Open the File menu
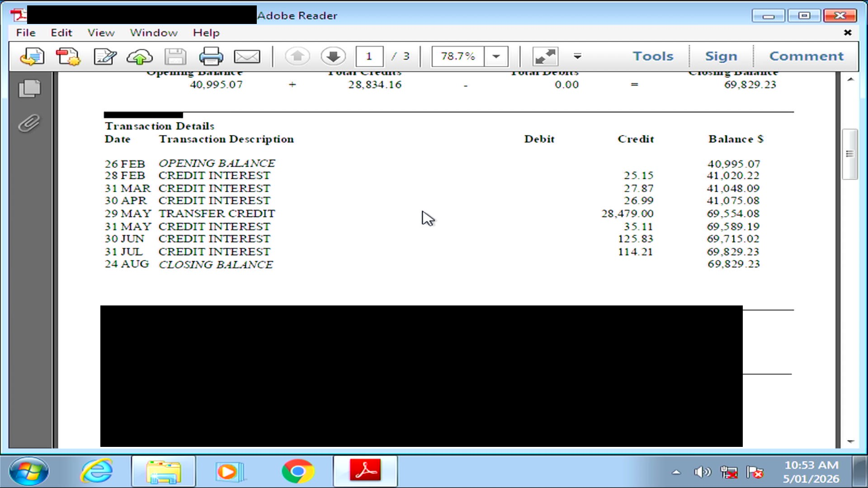This screenshot has height=488, width=868. [x=26, y=33]
